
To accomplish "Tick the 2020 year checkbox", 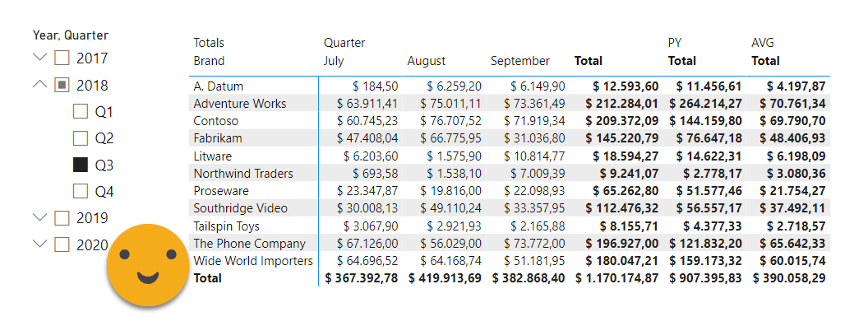I will coord(62,244).
